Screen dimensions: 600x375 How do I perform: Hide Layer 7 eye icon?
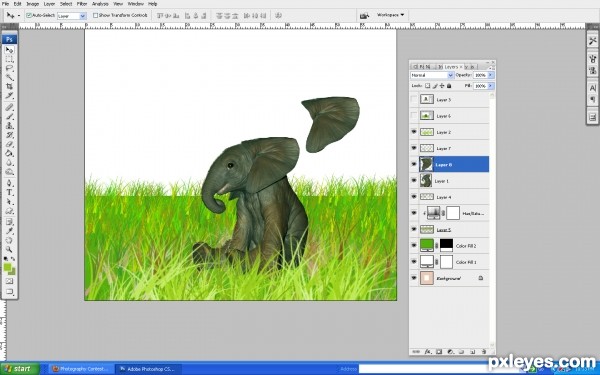click(x=414, y=148)
